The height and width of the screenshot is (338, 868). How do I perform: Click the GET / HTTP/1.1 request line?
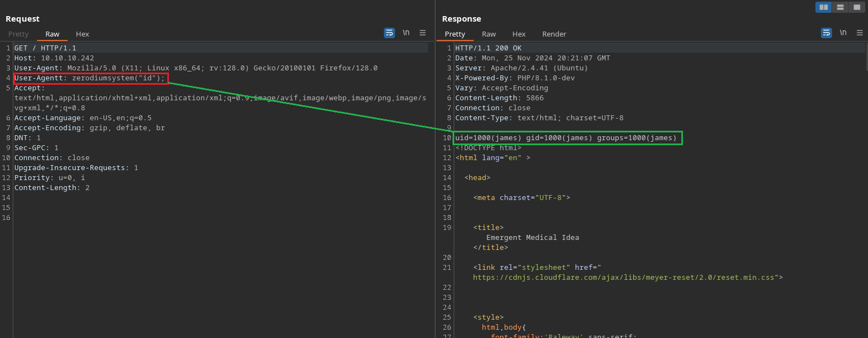point(45,48)
